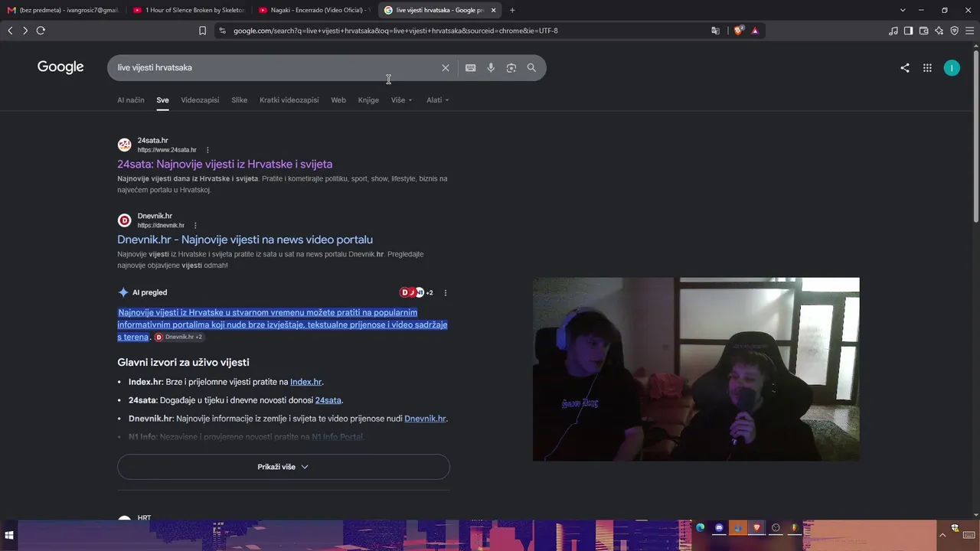Open a new browser tab
Viewport: 980px width, 551px height.
coord(512,10)
